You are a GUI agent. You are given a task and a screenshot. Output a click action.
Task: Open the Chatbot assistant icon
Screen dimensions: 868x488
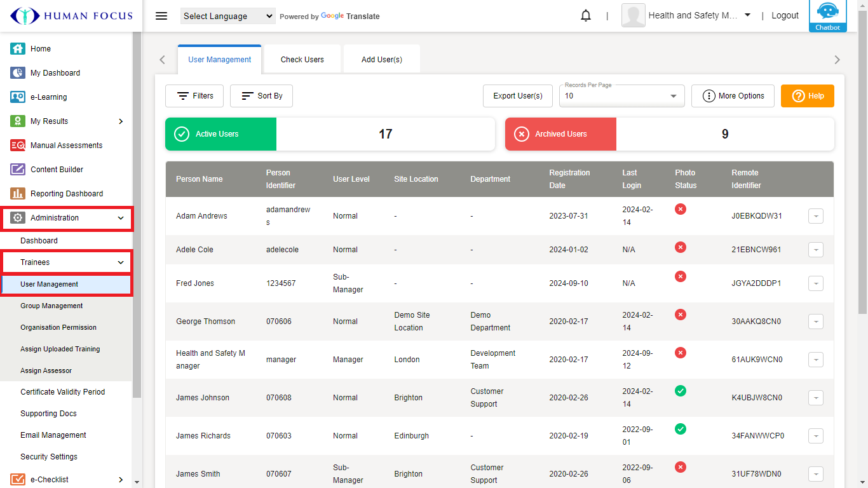(827, 15)
